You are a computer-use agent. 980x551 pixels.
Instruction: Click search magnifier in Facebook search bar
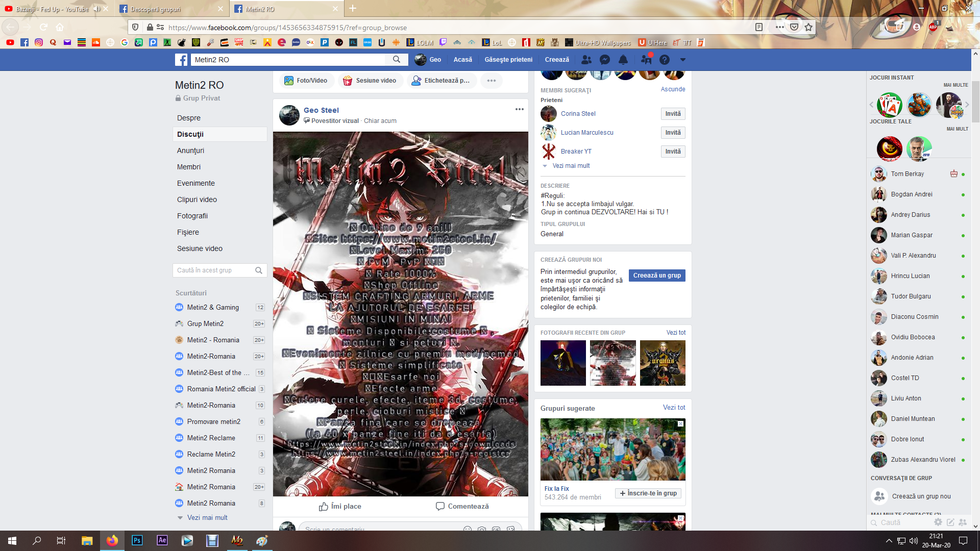[397, 60]
